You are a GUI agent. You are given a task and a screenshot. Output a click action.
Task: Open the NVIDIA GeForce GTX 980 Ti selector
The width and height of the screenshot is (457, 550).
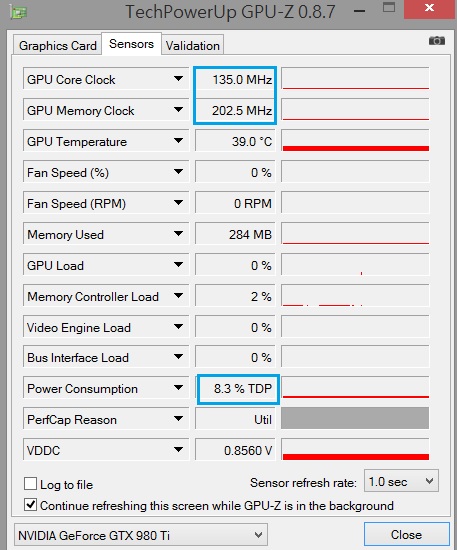[141, 535]
